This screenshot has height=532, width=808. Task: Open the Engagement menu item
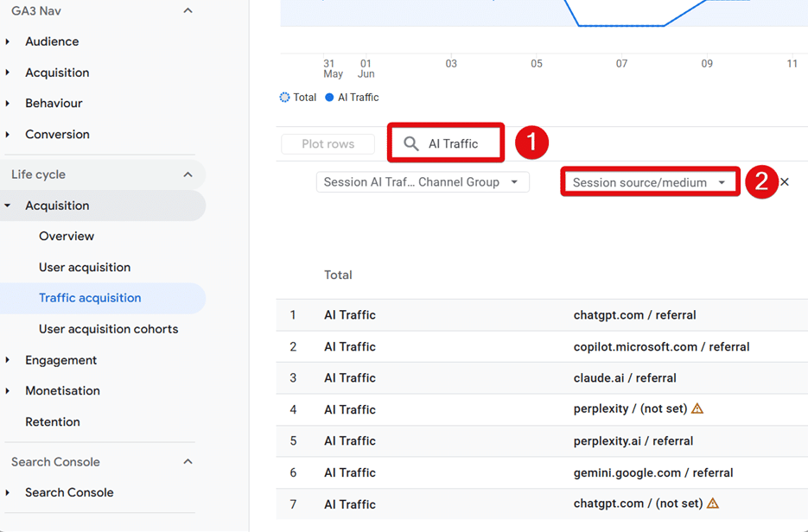click(x=60, y=360)
